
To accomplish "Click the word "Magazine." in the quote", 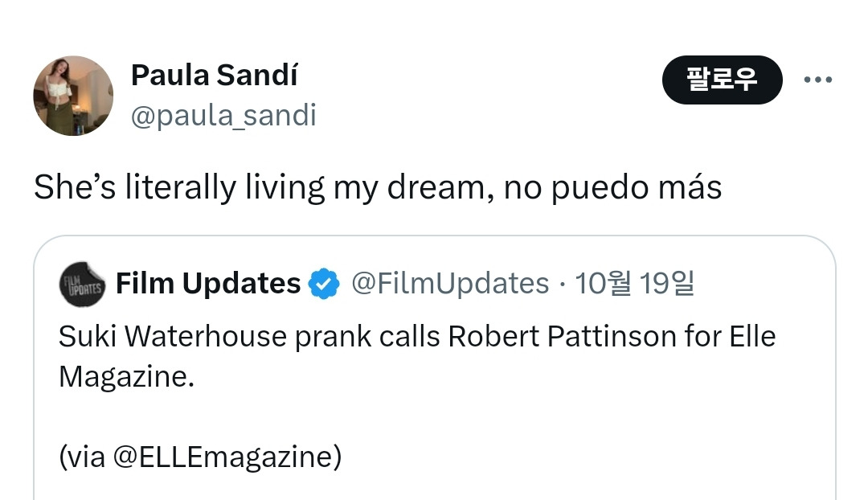I will [127, 376].
